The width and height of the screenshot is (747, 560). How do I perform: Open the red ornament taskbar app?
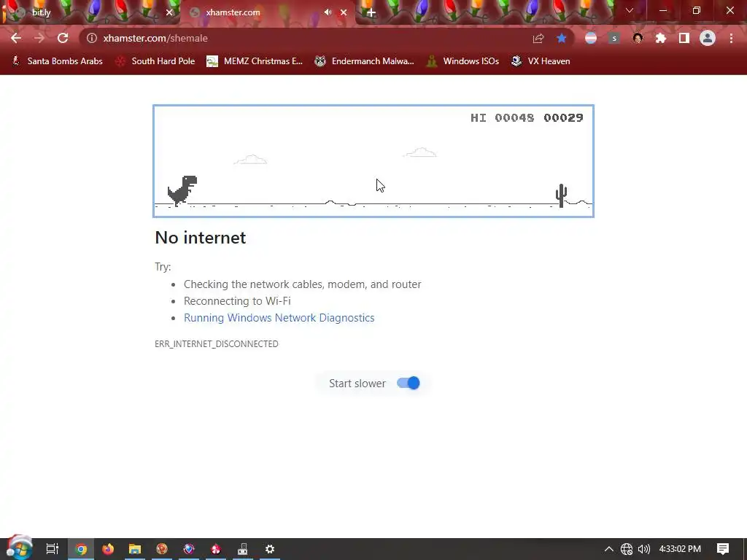pos(216,549)
